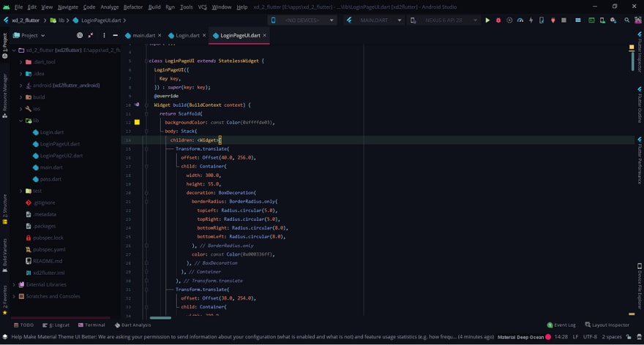The width and height of the screenshot is (644, 345).
Task: Open the Flutter Outline side panel
Action: click(x=640, y=105)
